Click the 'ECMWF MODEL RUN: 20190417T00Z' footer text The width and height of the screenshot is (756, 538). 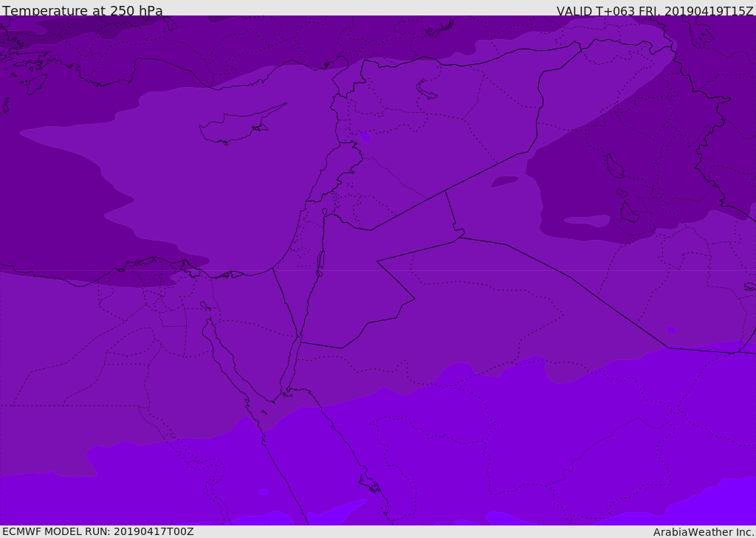(98, 532)
